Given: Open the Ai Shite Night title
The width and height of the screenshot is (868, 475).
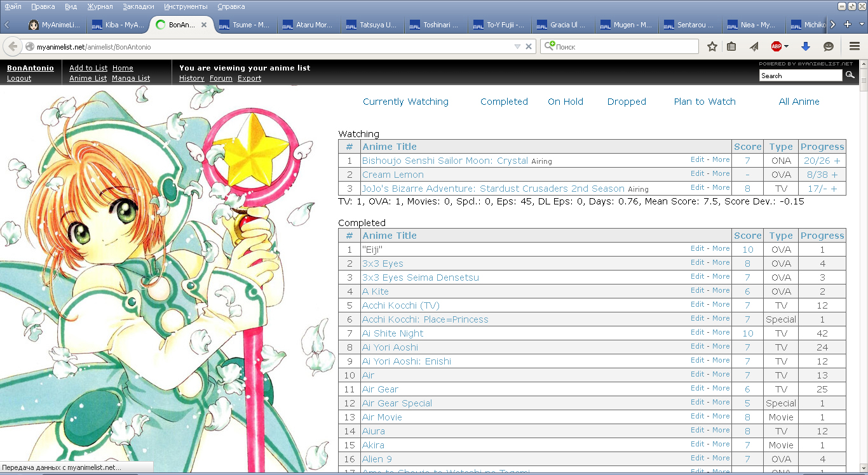Looking at the screenshot, I should click(x=393, y=333).
